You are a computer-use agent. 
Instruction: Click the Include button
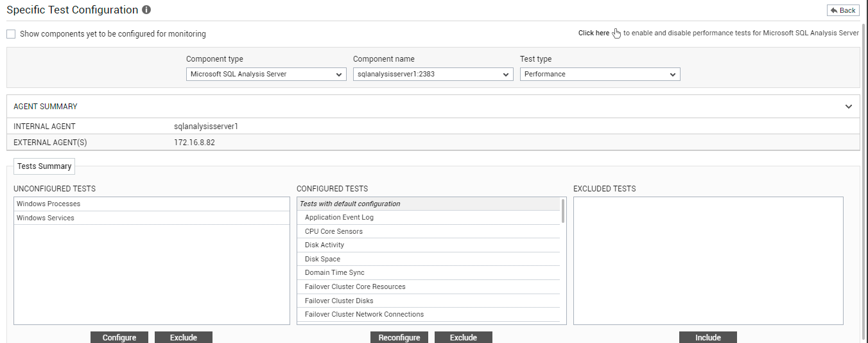[x=708, y=337]
